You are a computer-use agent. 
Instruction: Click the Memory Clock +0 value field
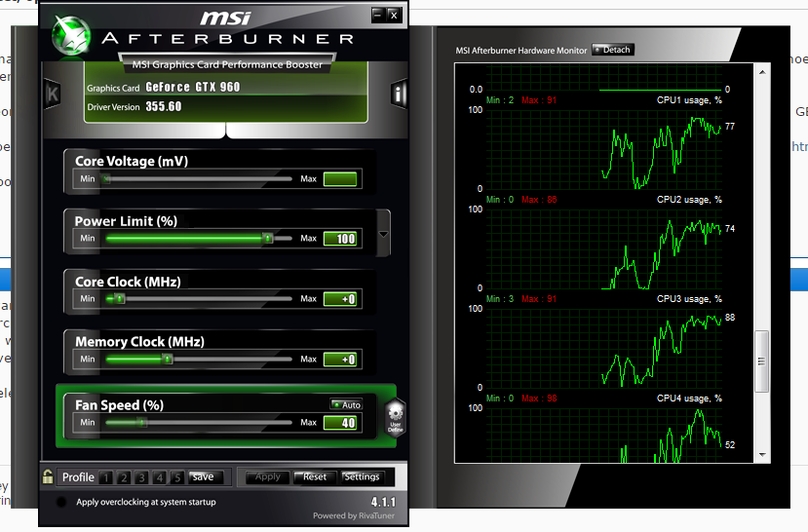click(x=340, y=359)
